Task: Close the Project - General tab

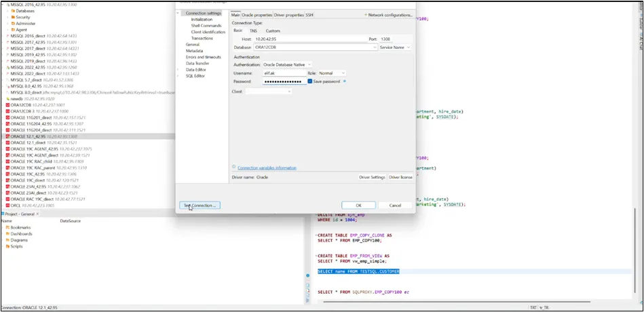Action: (37, 214)
